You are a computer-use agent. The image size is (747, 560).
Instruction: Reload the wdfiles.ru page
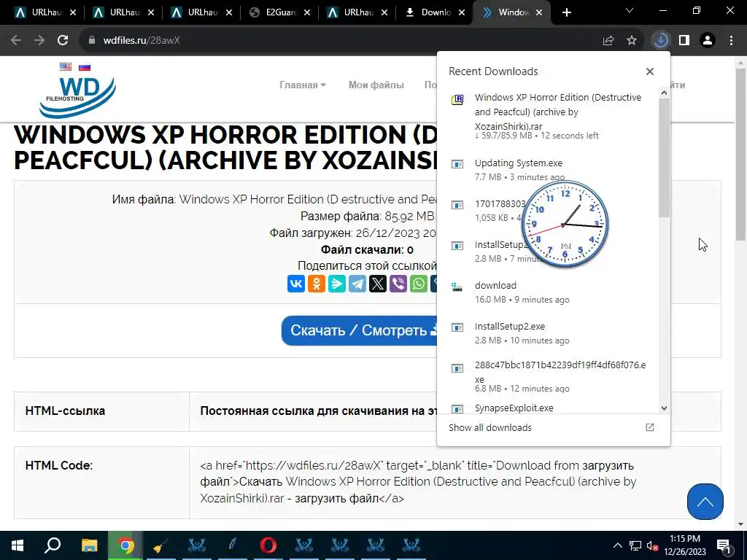tap(63, 41)
